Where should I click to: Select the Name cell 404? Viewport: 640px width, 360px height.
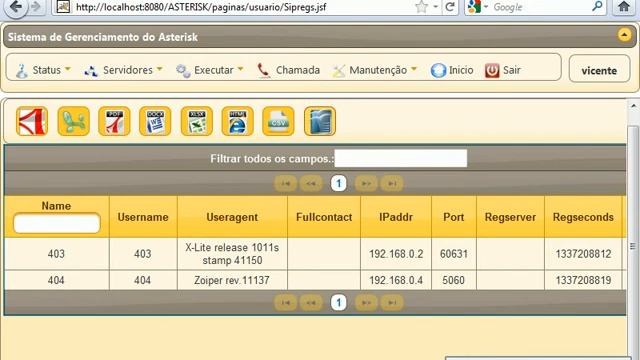(x=56, y=280)
